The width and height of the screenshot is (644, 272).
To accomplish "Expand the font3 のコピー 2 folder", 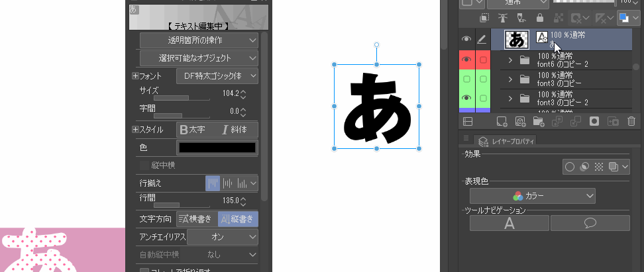I will (x=511, y=99).
